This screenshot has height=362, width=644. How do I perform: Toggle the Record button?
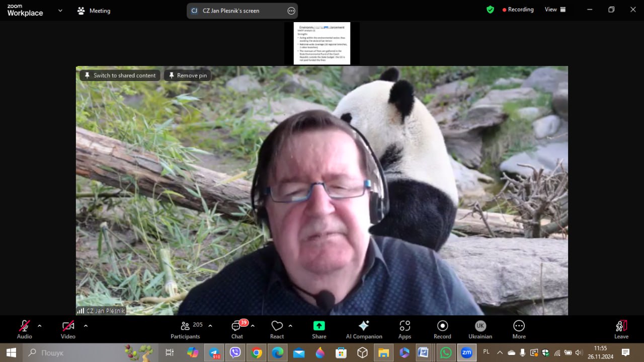click(442, 329)
